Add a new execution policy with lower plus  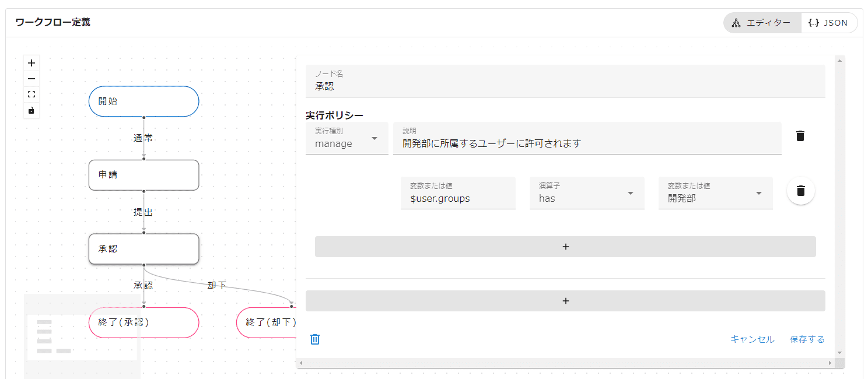[565, 301]
